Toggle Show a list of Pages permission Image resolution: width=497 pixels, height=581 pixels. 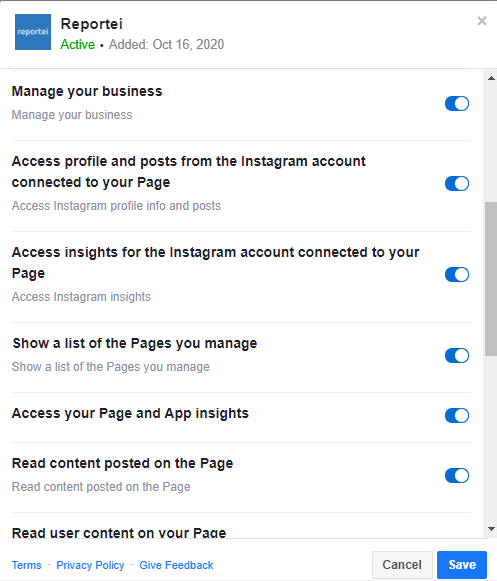pos(457,355)
